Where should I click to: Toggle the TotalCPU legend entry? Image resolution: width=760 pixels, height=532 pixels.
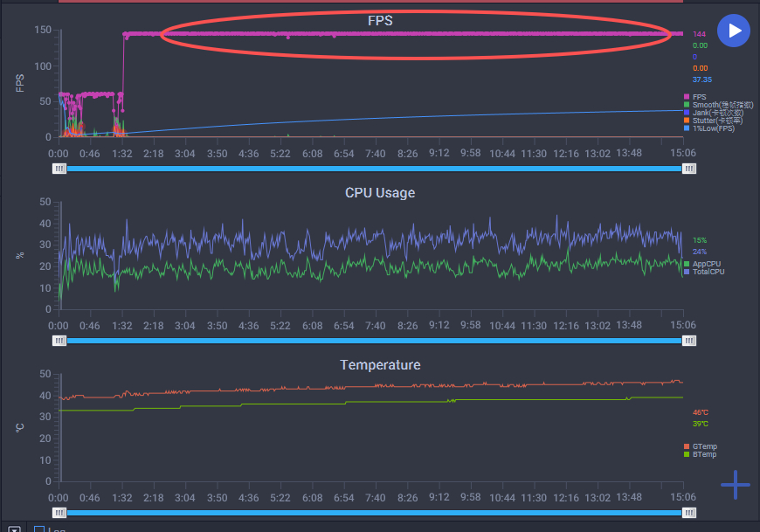point(704,272)
